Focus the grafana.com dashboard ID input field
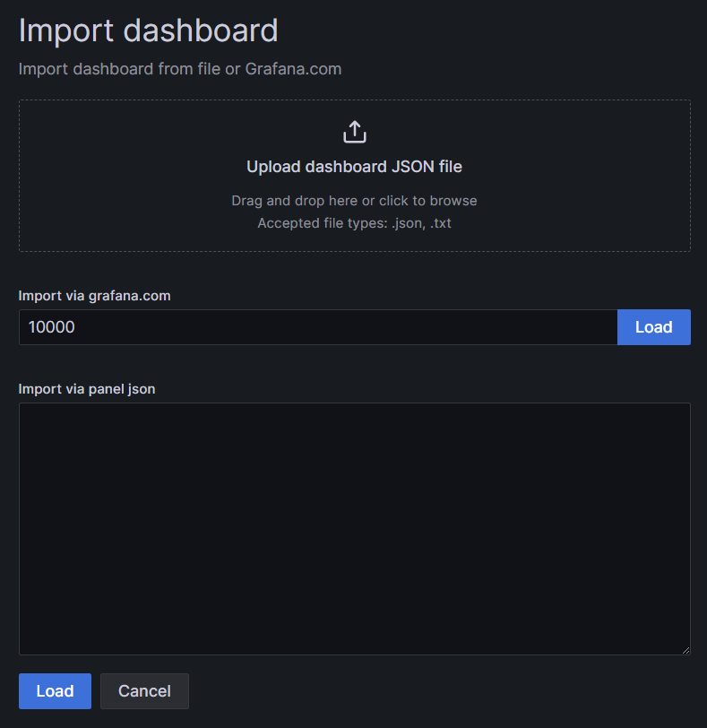707x728 pixels. click(x=317, y=327)
